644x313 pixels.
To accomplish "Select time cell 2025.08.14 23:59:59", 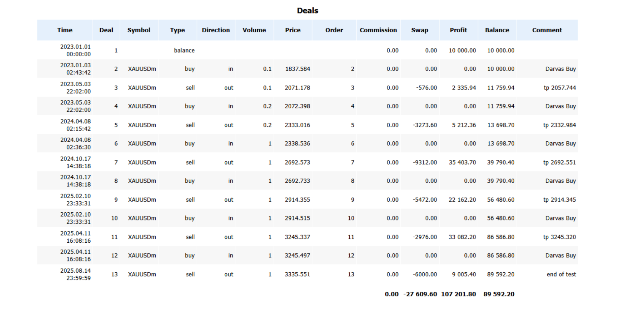I will click(x=75, y=275).
